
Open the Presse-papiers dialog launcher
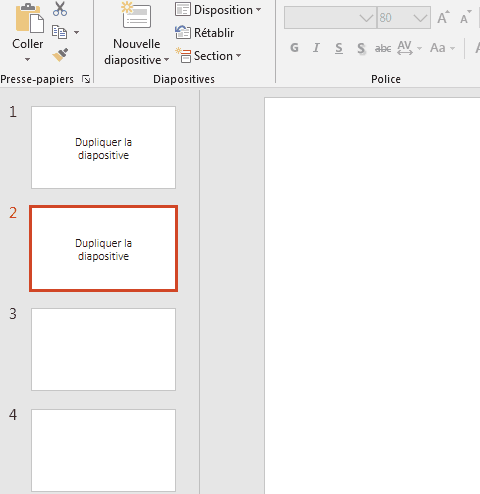(86, 79)
